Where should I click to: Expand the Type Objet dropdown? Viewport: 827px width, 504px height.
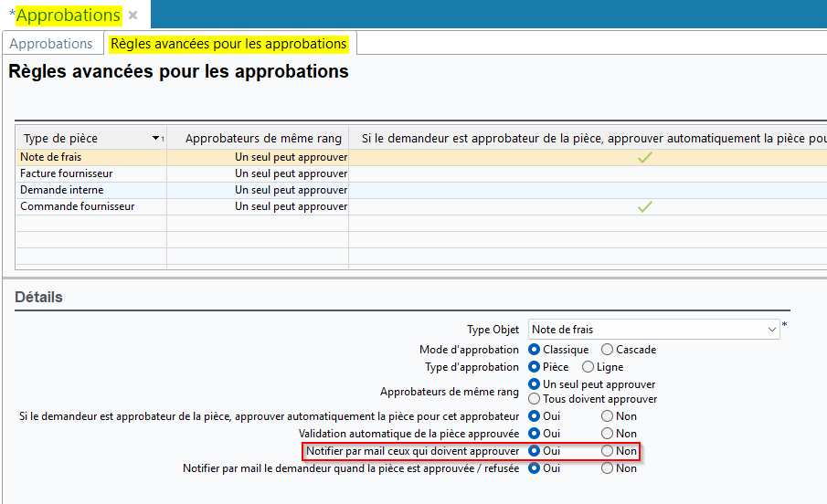coord(772,330)
